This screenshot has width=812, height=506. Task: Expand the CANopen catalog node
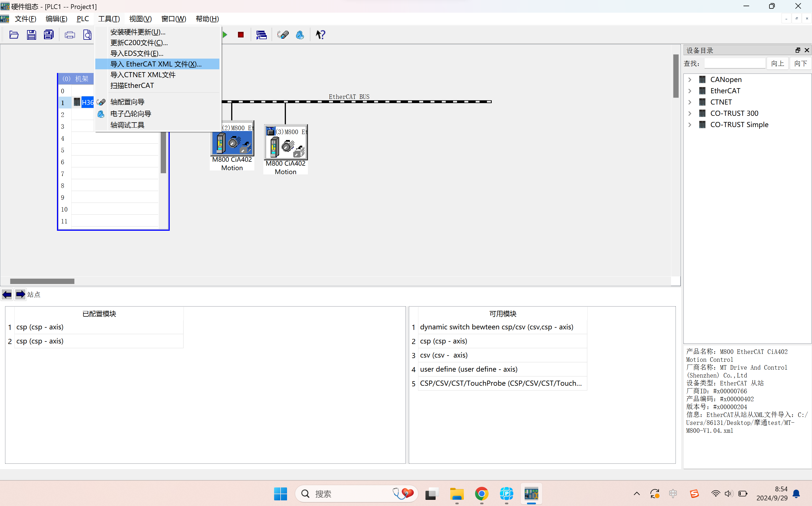[x=690, y=80]
